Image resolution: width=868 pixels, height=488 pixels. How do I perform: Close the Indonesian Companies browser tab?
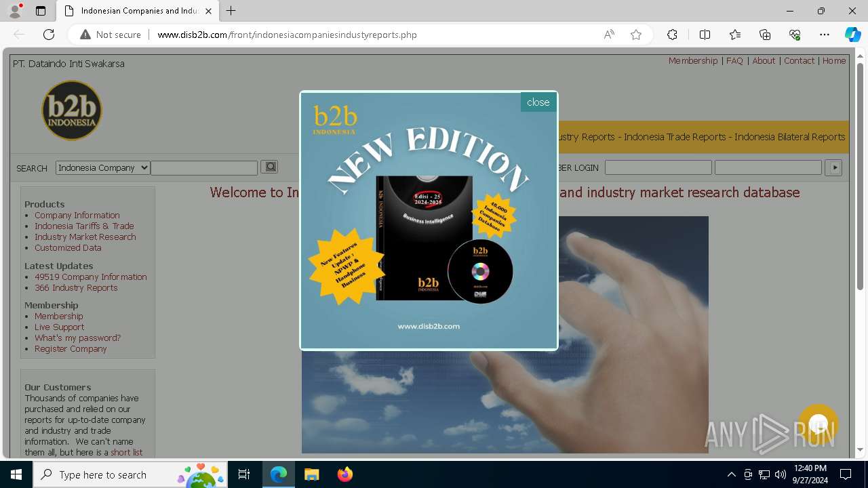point(208,11)
